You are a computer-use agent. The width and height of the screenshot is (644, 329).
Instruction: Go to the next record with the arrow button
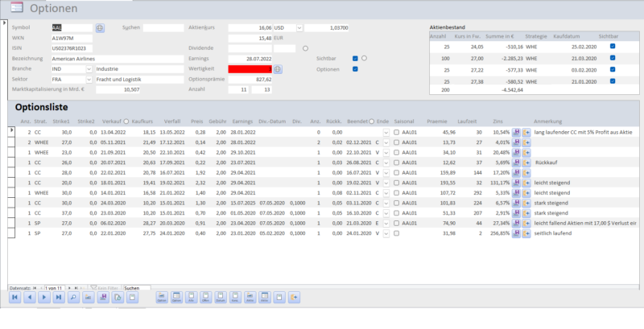[44, 298]
